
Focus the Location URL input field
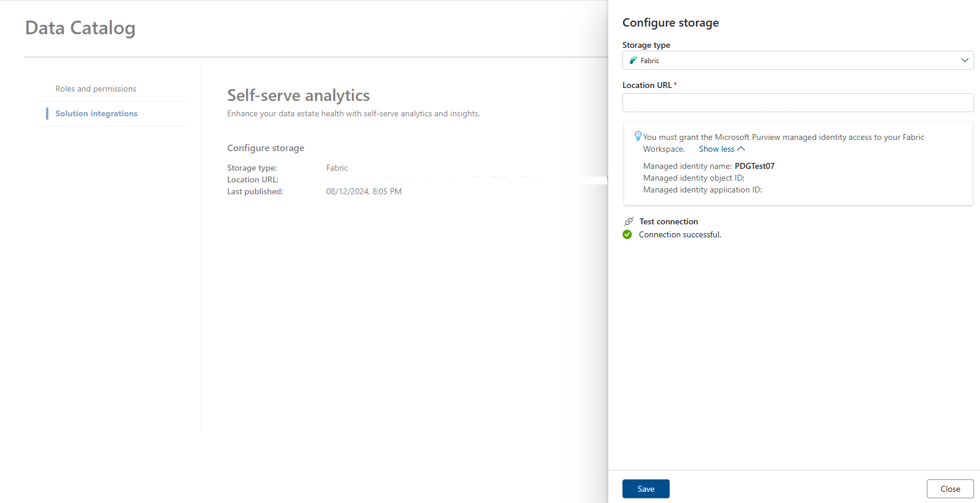click(x=798, y=103)
